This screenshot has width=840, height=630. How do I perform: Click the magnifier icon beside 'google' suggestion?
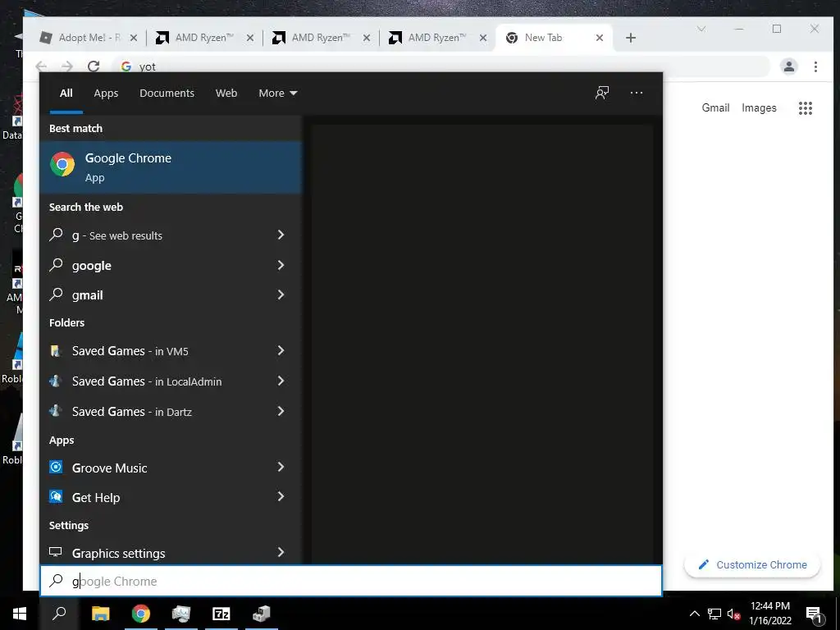point(57,265)
